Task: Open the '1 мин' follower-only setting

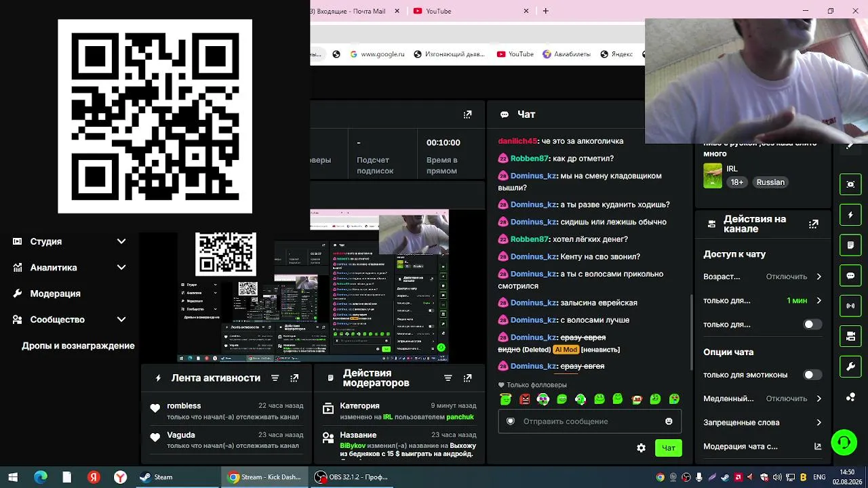Action: [x=763, y=300]
